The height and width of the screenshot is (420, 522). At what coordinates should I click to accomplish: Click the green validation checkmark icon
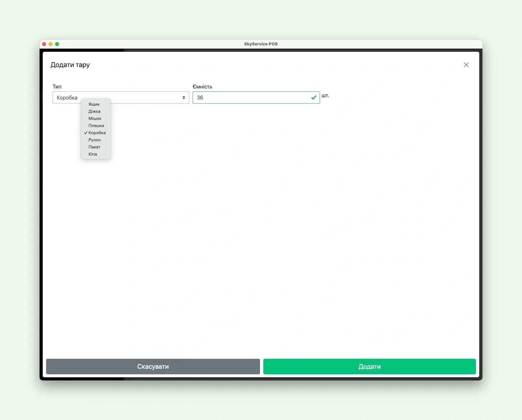tap(314, 98)
